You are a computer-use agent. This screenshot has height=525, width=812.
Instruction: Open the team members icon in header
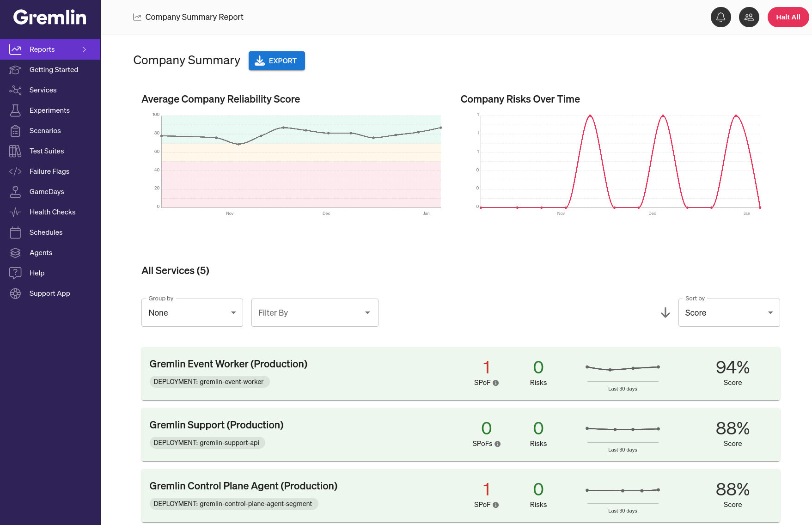(749, 17)
